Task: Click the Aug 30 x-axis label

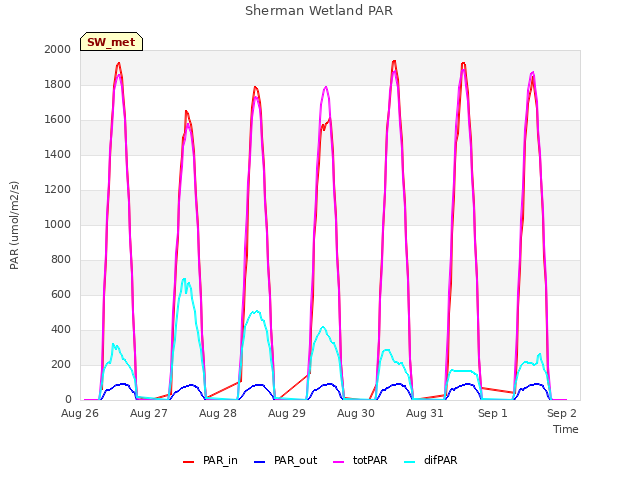Action: click(356, 413)
